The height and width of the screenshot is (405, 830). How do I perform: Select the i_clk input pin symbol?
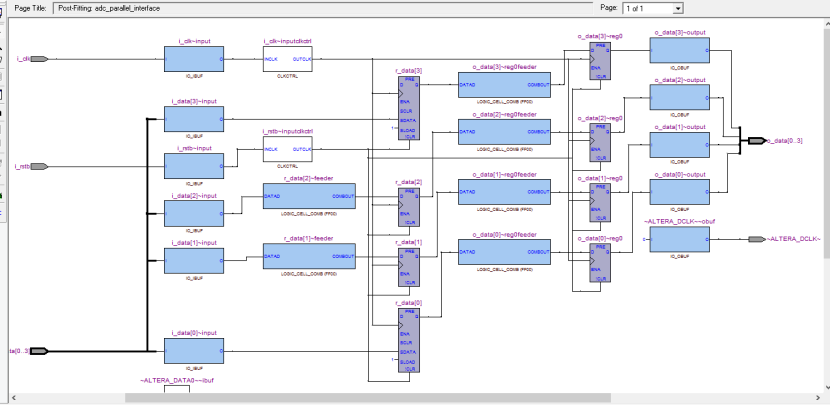39,59
